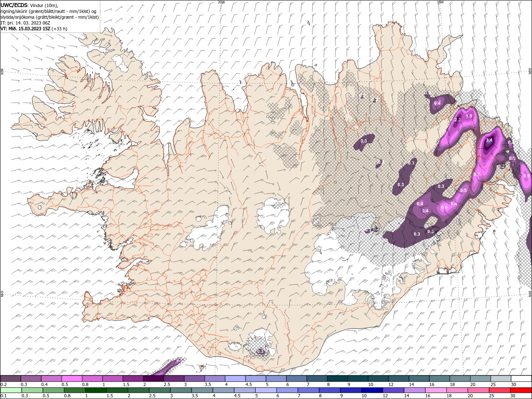Click the 1.5 snowfall value label
This screenshot has height=399, width=532.
coord(469,116)
